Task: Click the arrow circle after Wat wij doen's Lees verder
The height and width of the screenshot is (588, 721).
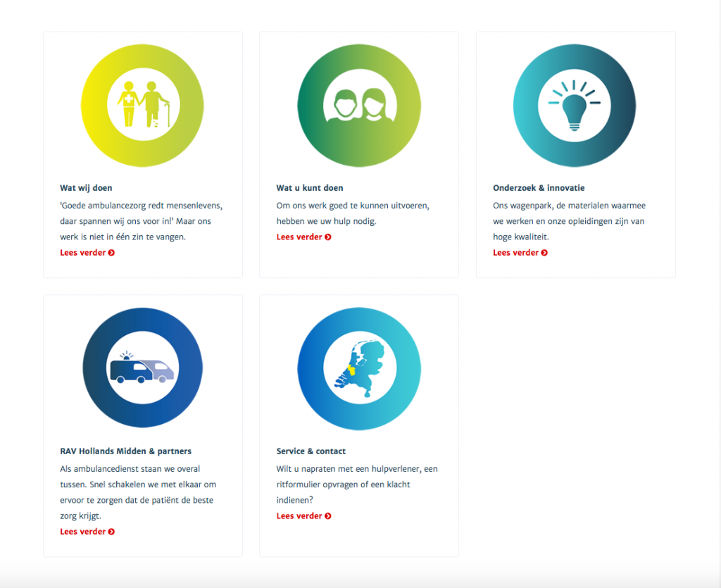Action: [111, 253]
